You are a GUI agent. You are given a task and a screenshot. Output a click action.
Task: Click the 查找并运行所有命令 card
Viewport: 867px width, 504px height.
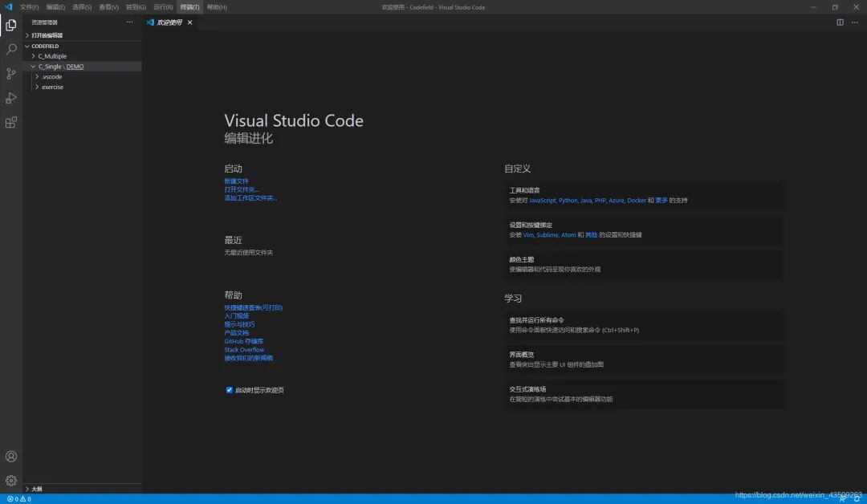[x=644, y=325]
